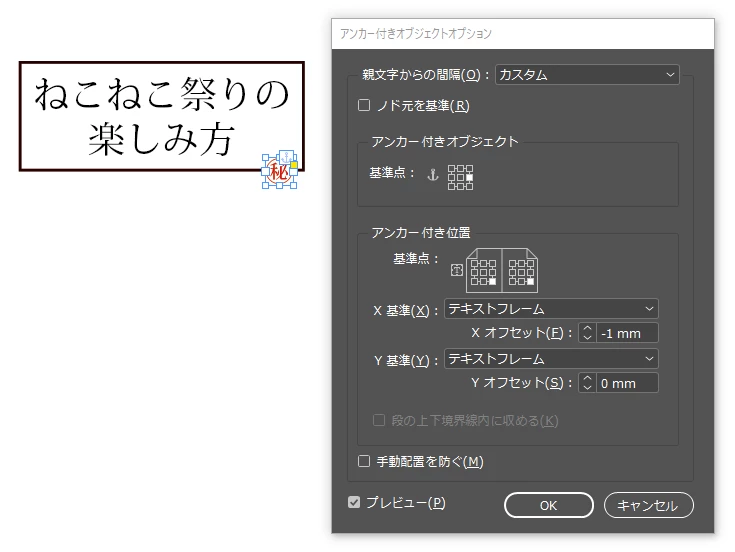Click the left-middle selection handle of the 秘 stamp
The height and width of the screenshot is (552, 735).
(x=265, y=171)
